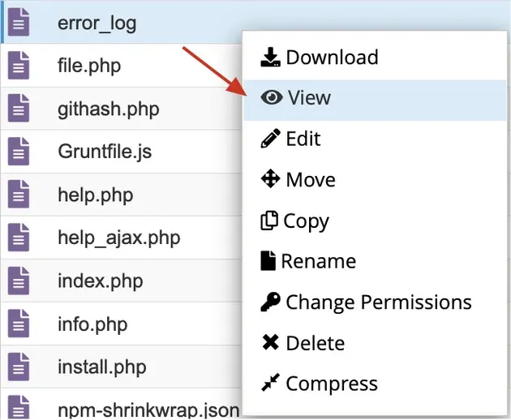Select help_ajax.php in the list
This screenshot has height=420, width=511.
pos(118,238)
